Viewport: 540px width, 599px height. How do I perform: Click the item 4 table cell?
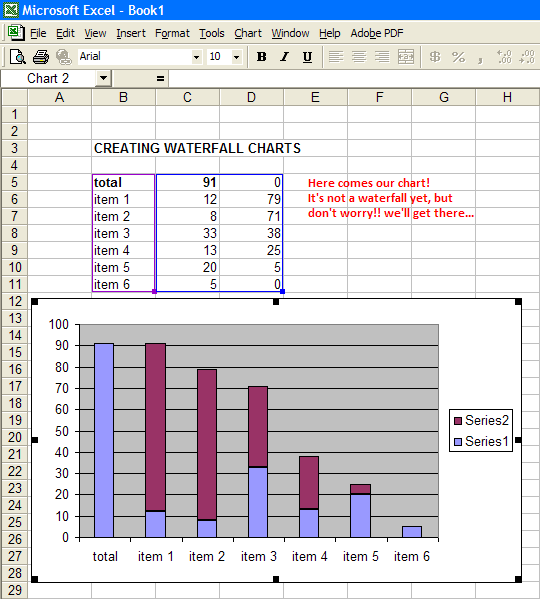coord(123,251)
